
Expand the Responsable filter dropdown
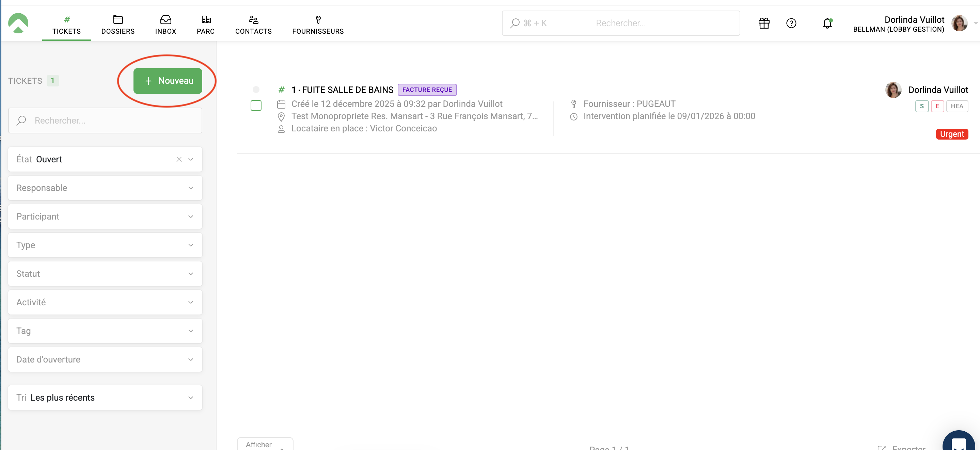point(105,188)
